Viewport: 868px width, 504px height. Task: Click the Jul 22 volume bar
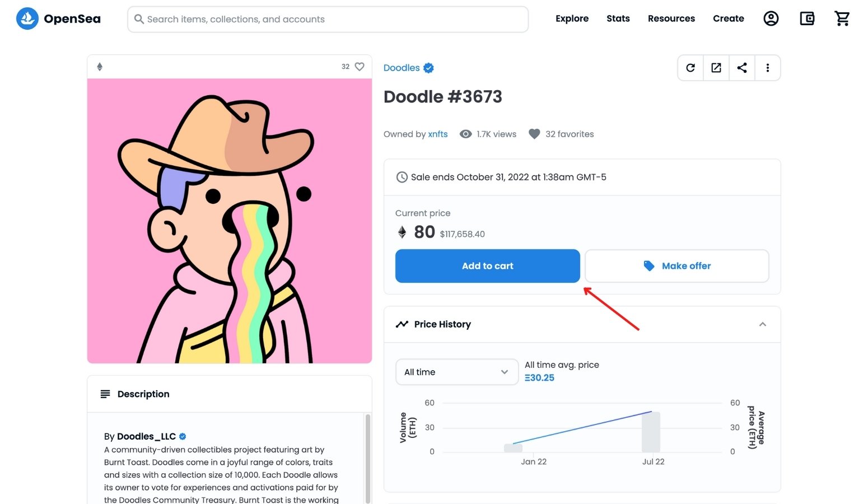point(651,432)
